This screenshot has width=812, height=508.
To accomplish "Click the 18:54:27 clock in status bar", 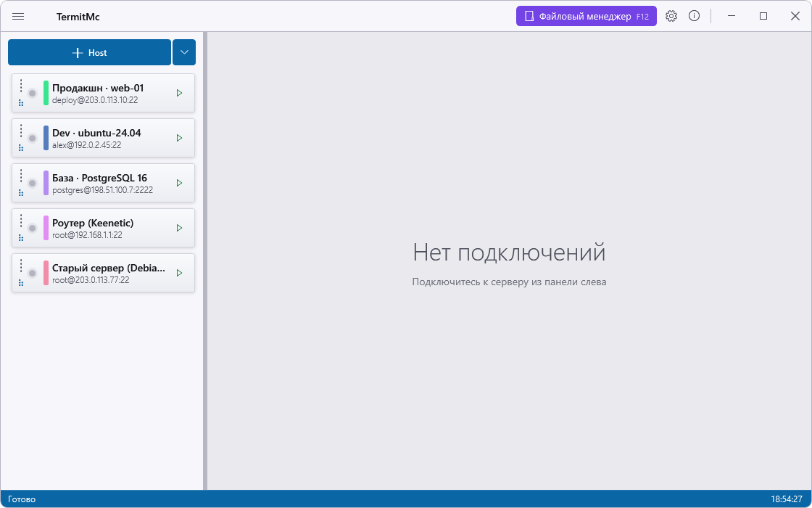I will click(787, 499).
